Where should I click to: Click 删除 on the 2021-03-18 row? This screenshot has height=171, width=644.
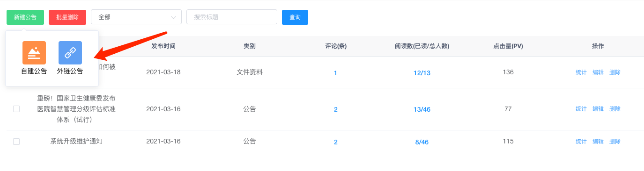coord(615,72)
